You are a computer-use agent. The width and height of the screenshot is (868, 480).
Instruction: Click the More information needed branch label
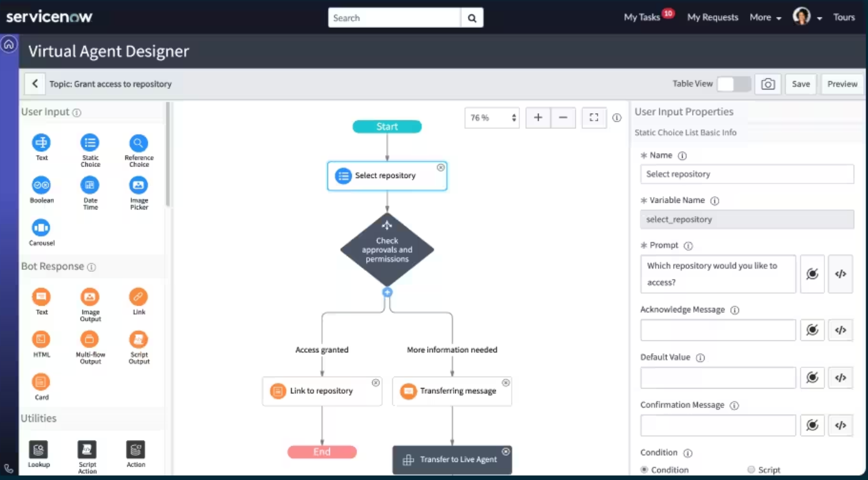452,350
